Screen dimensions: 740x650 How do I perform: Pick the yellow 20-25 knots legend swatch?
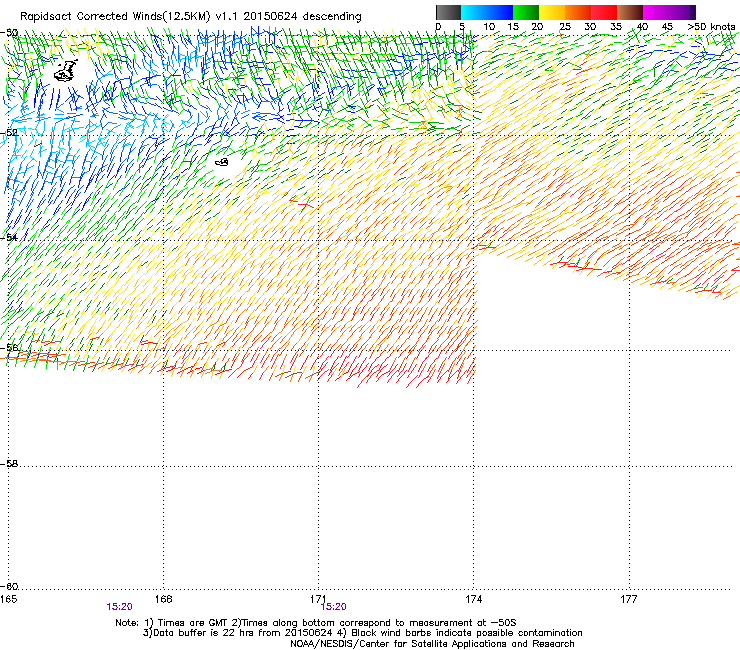coord(552,12)
